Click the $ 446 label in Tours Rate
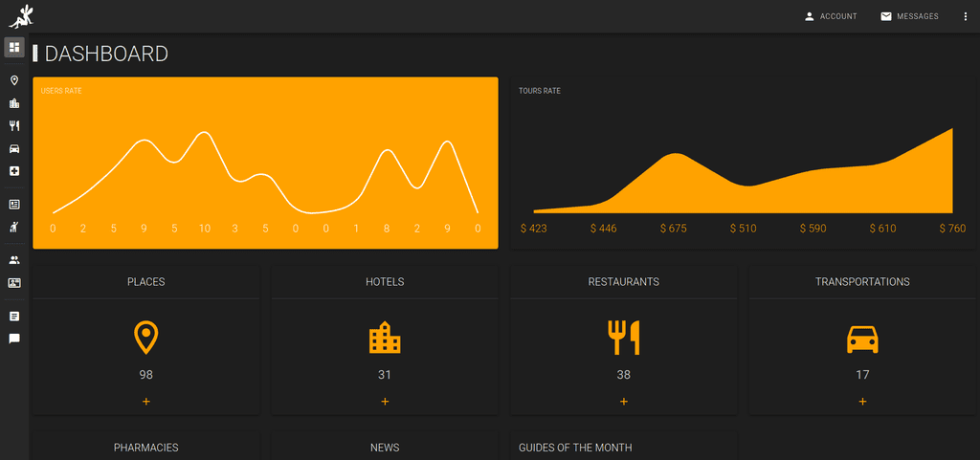 (603, 229)
